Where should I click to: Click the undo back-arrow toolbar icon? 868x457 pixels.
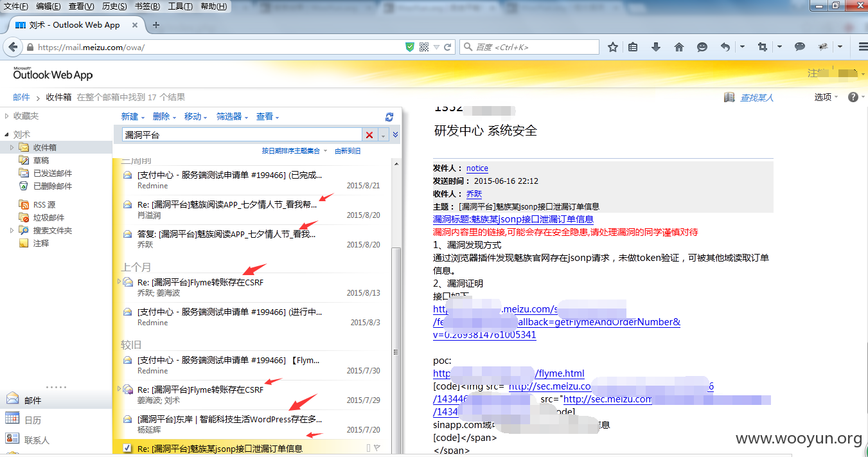point(725,47)
